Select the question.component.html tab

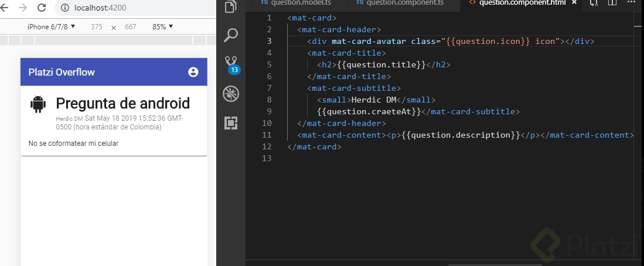pos(522,3)
